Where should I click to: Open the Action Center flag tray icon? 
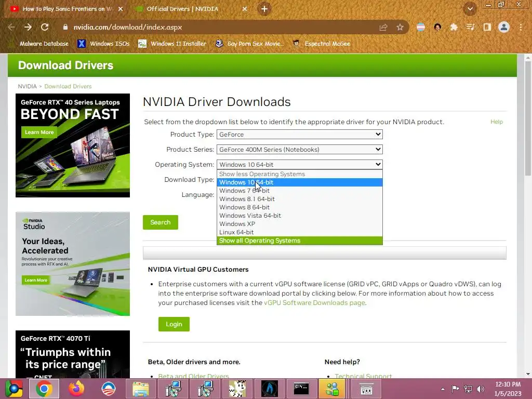(455, 389)
